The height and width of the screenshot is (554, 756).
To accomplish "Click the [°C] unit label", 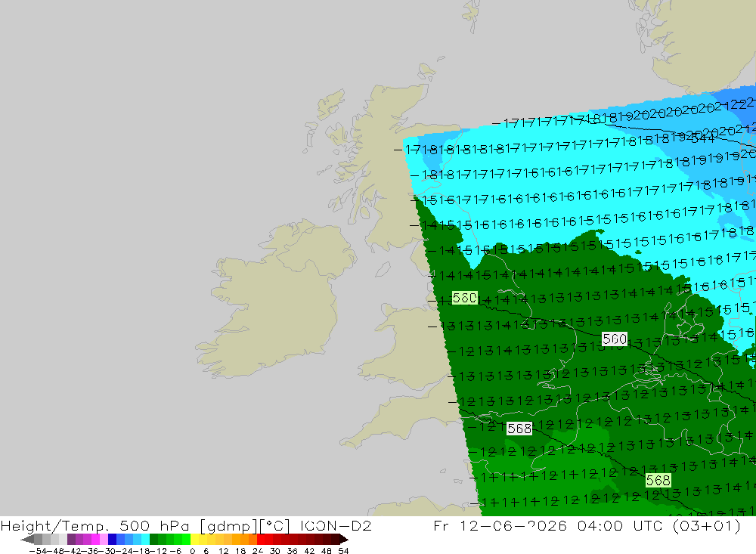I will (274, 525).
